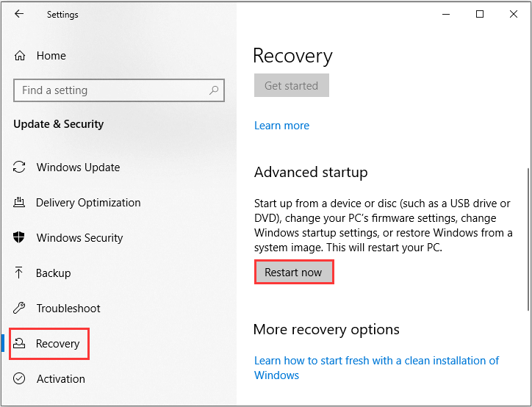Click the Activation checkmark icon

20,379
